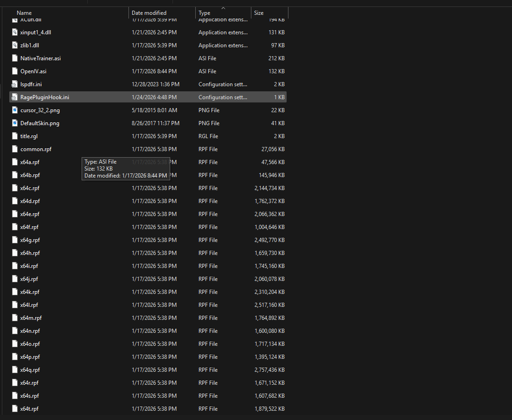Sort by the Name column header
This screenshot has width=512, height=420.
24,13
